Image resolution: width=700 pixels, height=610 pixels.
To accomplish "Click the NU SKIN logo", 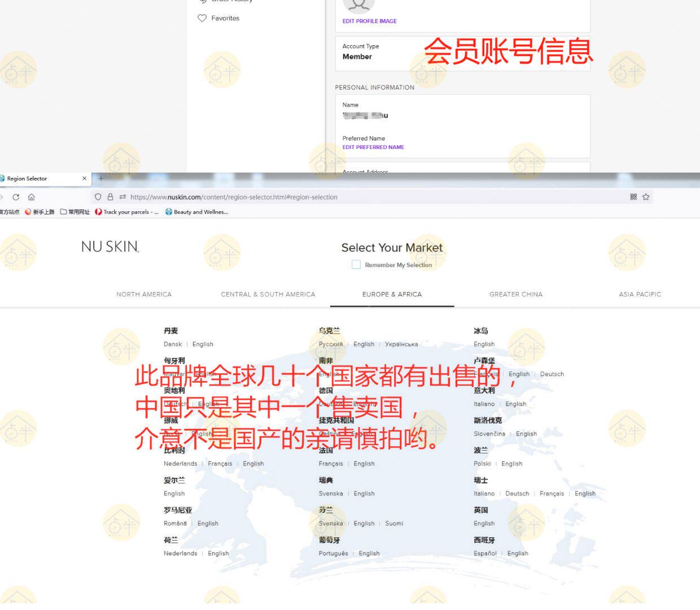I will pyautogui.click(x=110, y=247).
